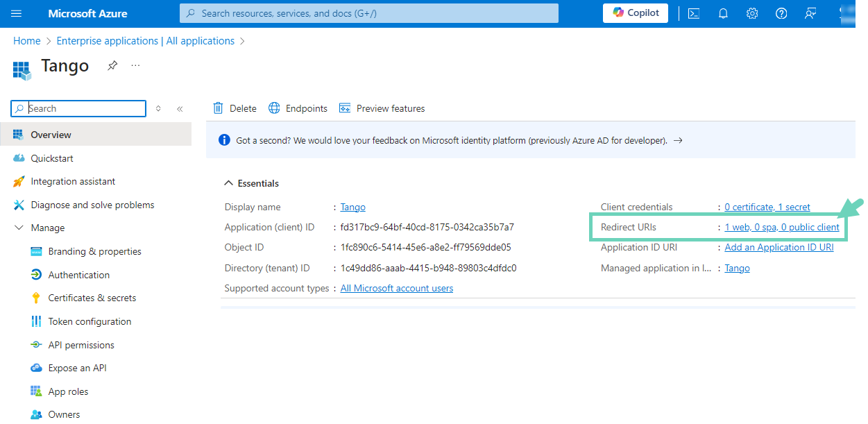Click the info icon in feedback banner
Image resolution: width=868 pixels, height=424 pixels.
pos(224,140)
